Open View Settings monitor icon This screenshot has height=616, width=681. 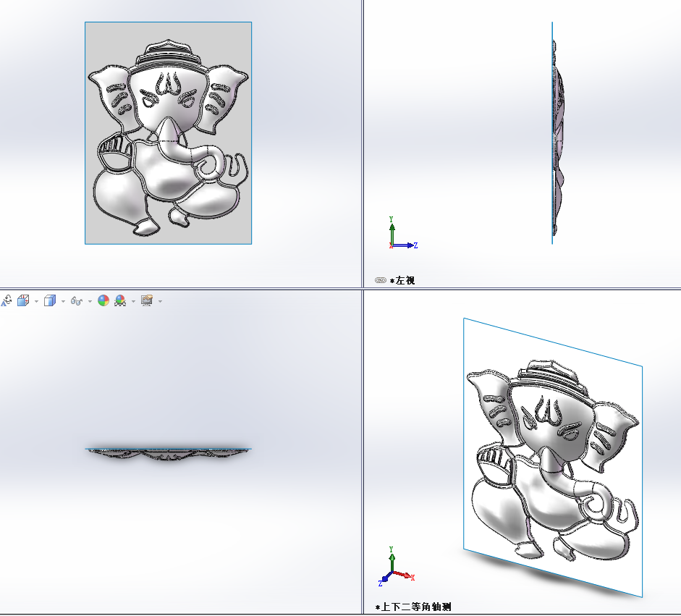pyautogui.click(x=147, y=300)
